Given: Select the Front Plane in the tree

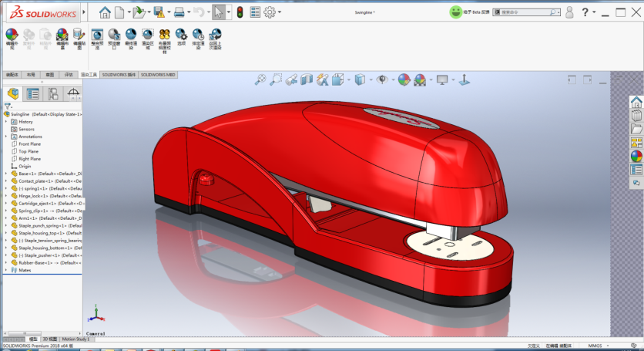Looking at the screenshot, I should (29, 144).
